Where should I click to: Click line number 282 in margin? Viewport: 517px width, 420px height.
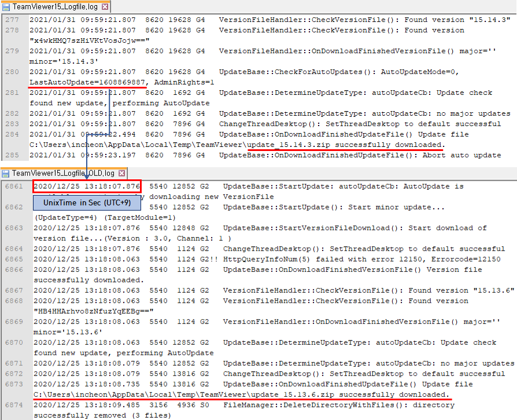click(12, 113)
